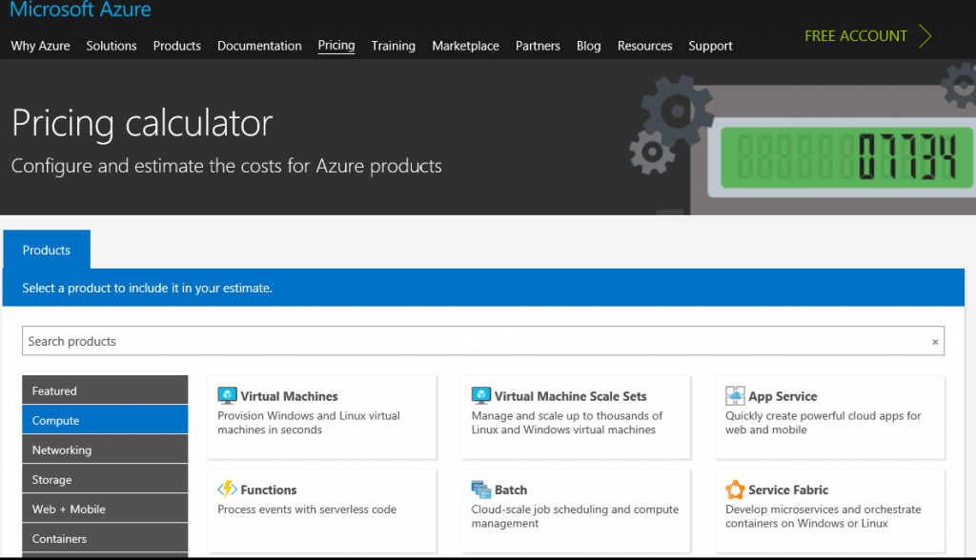Open the Pricing menu item
The image size is (976, 560).
(x=336, y=46)
